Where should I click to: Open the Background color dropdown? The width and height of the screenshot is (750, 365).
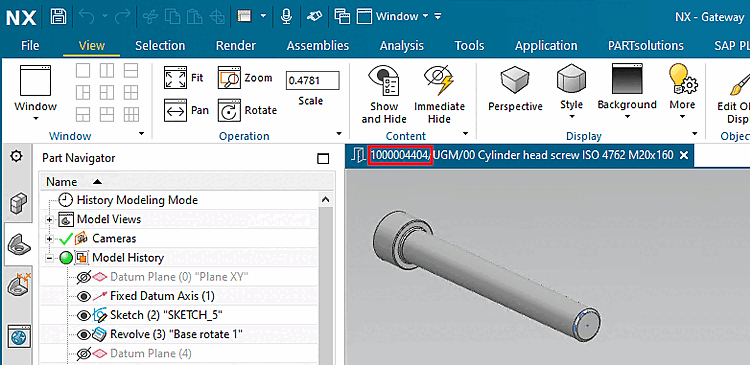click(627, 94)
